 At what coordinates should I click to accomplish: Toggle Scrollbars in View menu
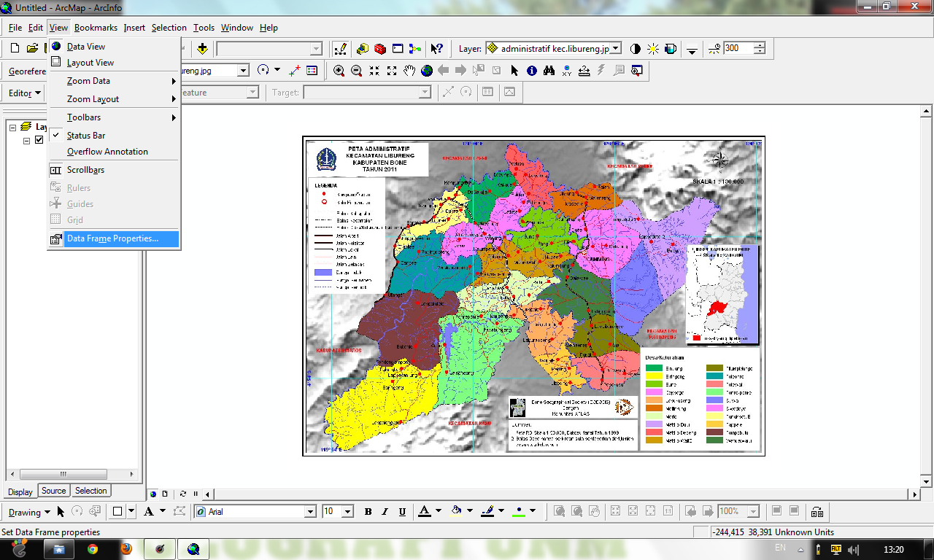pyautogui.click(x=114, y=170)
